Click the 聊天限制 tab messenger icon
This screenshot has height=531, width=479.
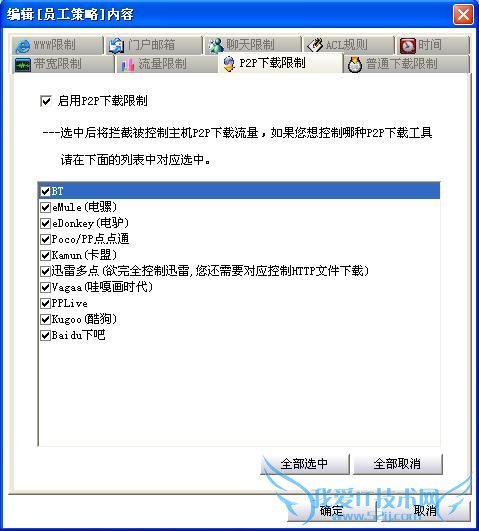point(215,46)
